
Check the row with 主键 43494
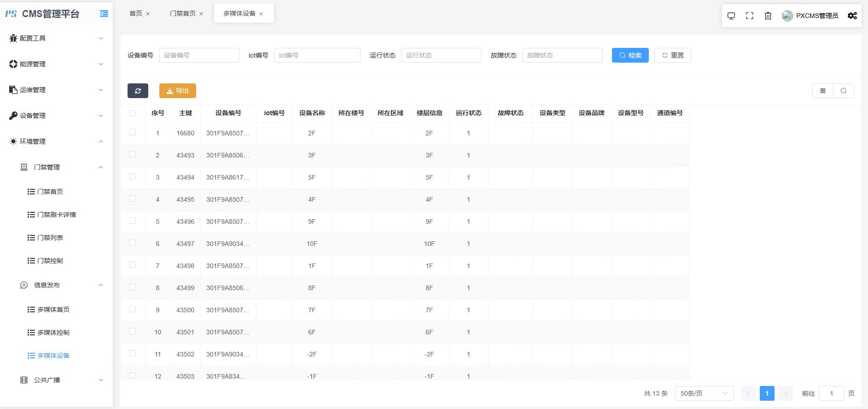pos(133,176)
